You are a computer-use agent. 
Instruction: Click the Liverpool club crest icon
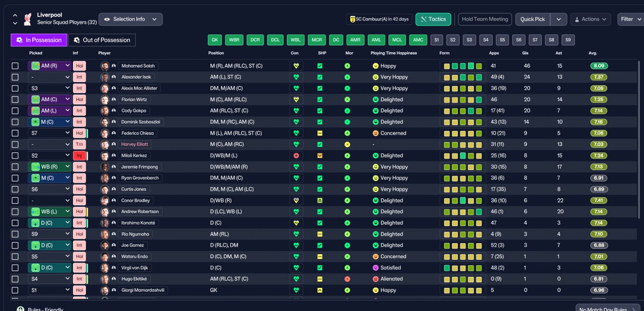coord(27,19)
